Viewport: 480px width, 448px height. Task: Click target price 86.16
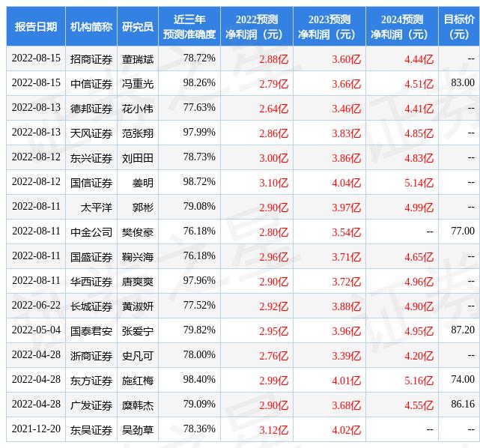[x=463, y=405]
